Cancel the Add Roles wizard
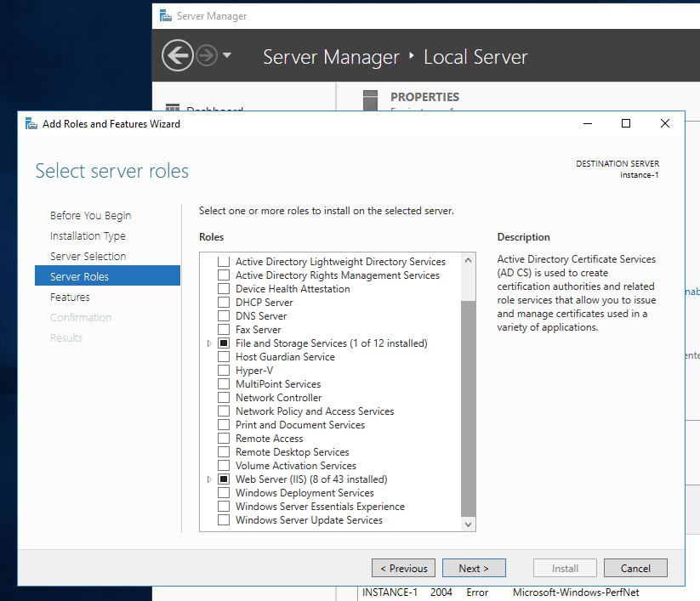 tap(635, 568)
